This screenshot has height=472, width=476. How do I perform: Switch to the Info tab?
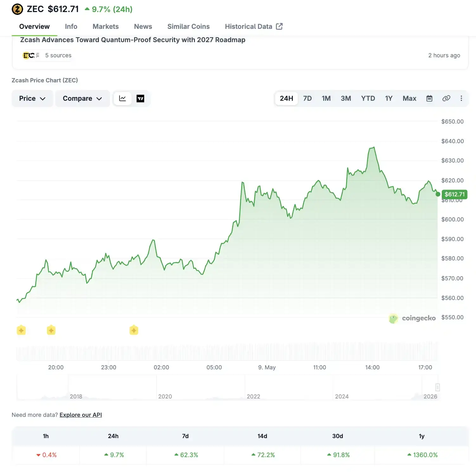tap(71, 27)
